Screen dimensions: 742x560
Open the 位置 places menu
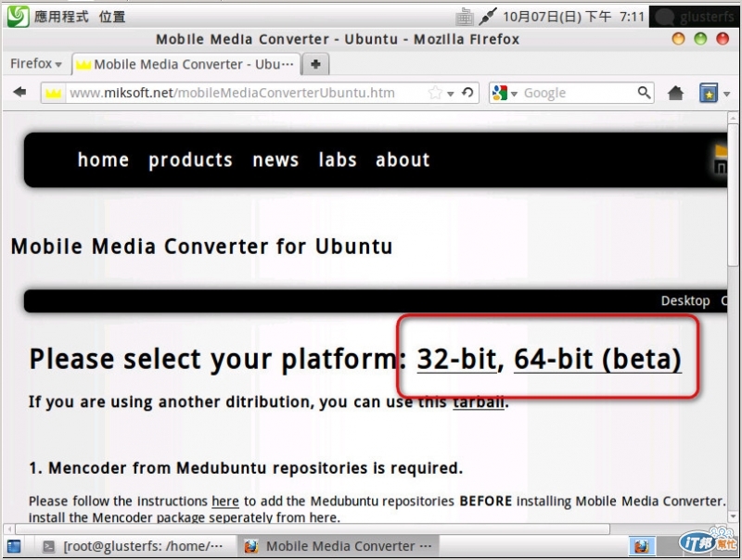click(112, 17)
